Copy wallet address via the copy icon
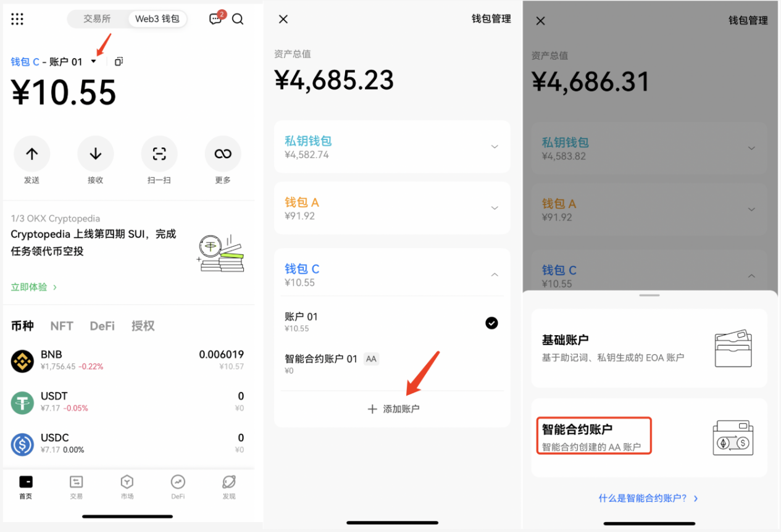The height and width of the screenshot is (532, 781). (x=119, y=61)
